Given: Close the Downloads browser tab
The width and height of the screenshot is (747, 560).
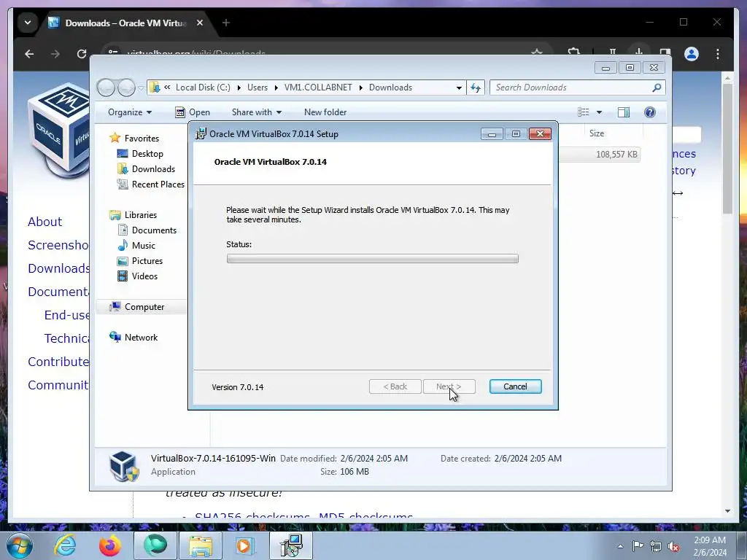Looking at the screenshot, I should tap(200, 23).
